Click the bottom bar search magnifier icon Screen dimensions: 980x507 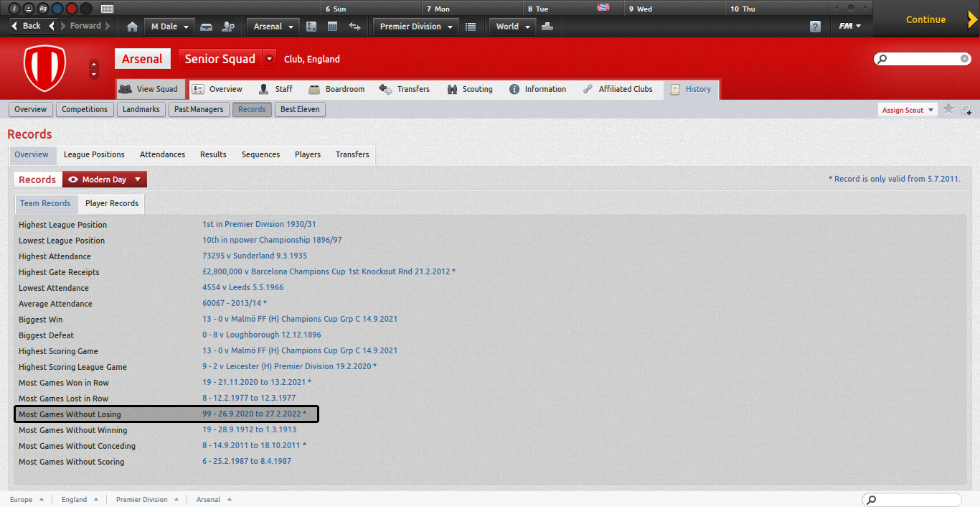coord(870,500)
